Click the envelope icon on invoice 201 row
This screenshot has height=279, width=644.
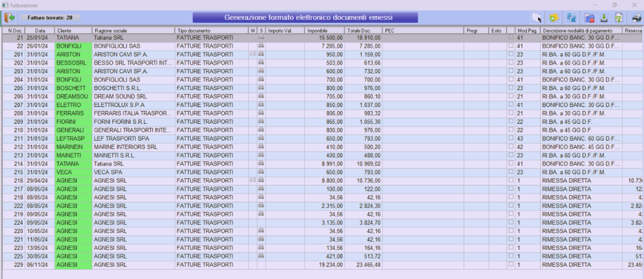point(253,54)
